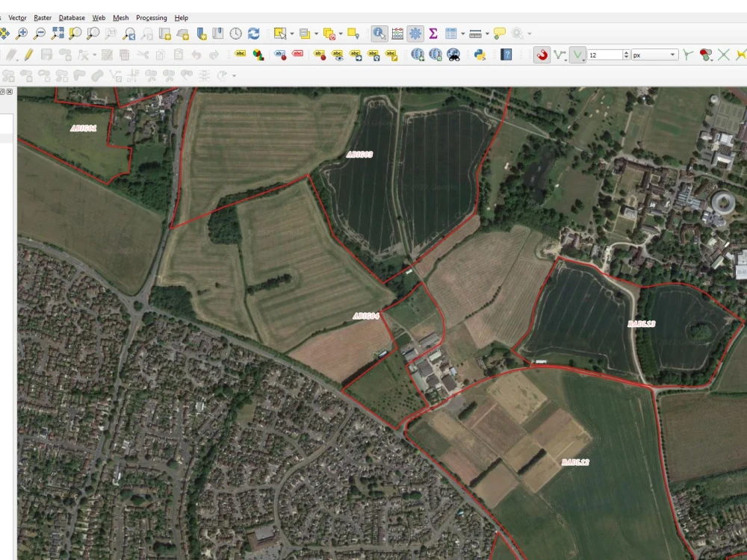Enable tracing in snapping toolbar
The height and width of the screenshot is (560, 747).
(x=741, y=55)
